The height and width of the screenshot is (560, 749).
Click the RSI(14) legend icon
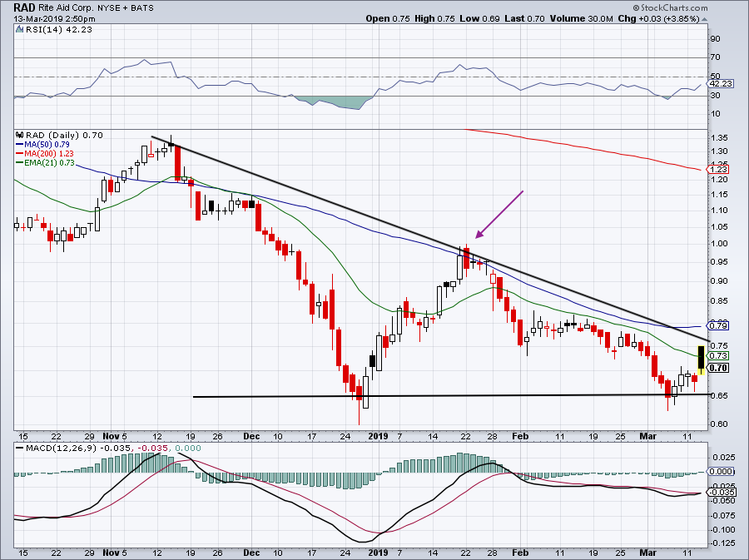(19, 30)
